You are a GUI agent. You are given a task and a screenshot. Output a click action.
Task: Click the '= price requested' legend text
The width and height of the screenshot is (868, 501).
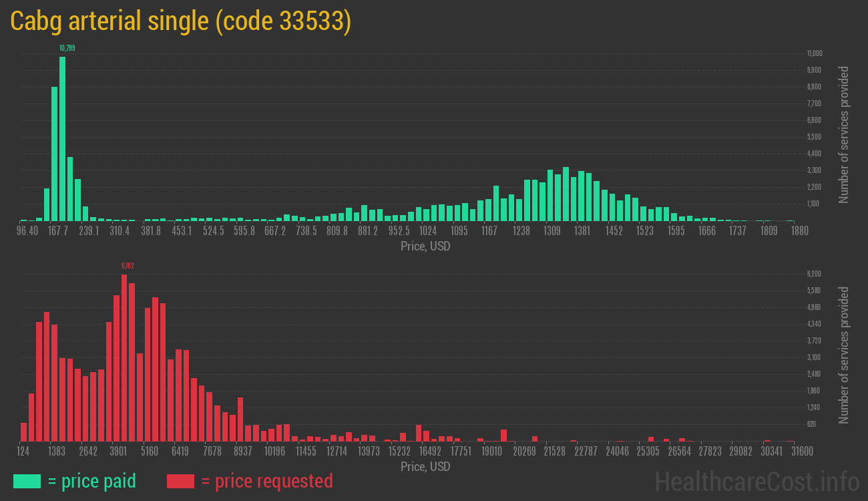click(266, 481)
